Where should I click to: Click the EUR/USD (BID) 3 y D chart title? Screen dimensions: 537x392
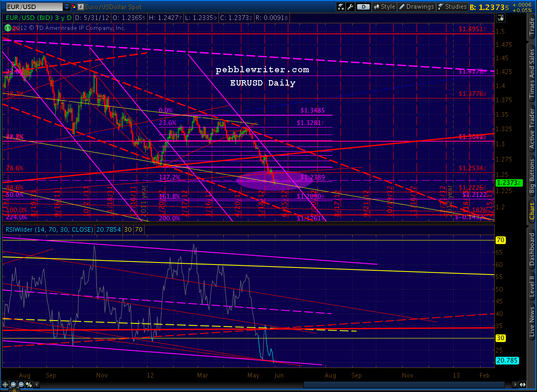[x=39, y=18]
